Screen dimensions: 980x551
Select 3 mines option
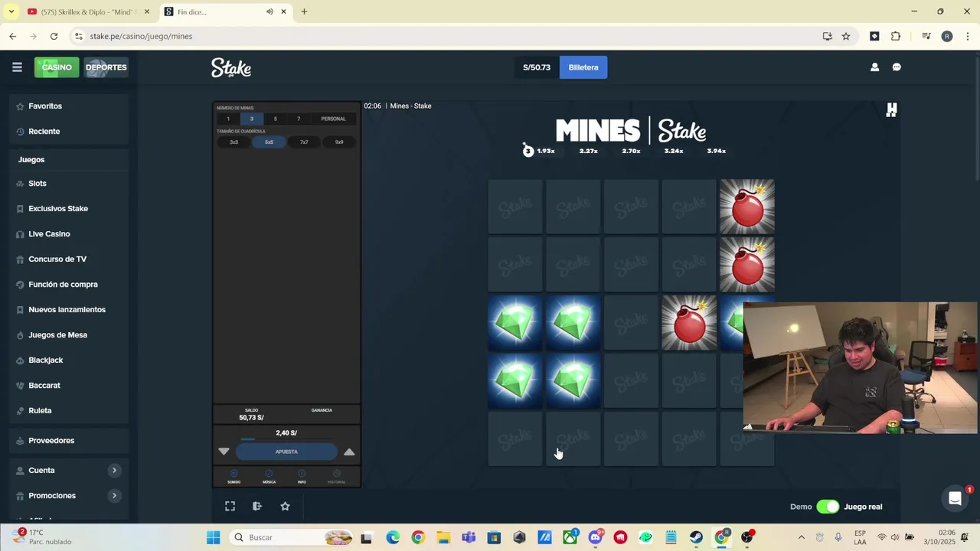(251, 119)
